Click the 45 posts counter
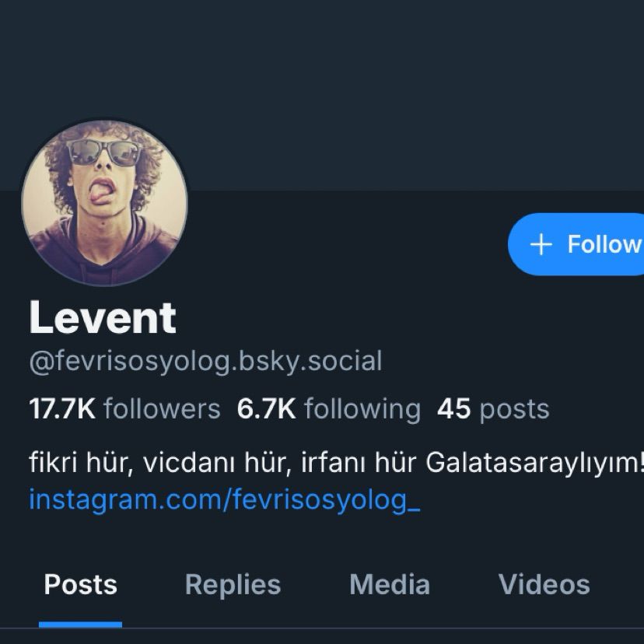Viewport: 644px width, 644px height. point(493,409)
